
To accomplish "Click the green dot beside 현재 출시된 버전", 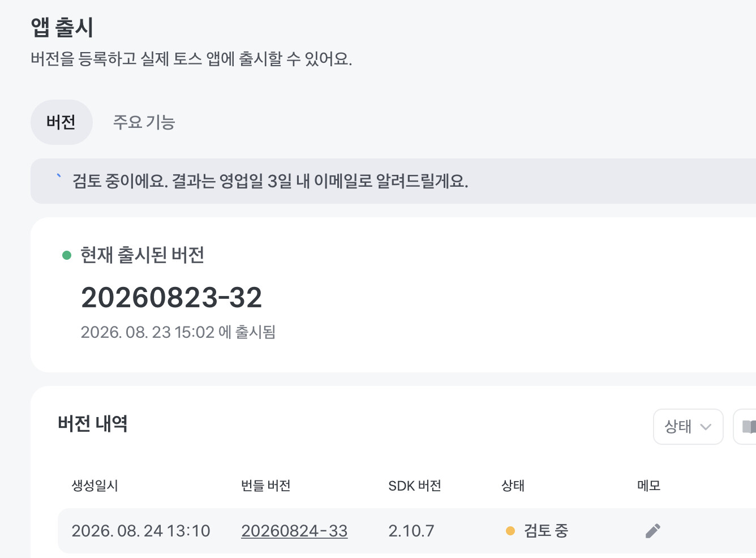I will point(67,255).
